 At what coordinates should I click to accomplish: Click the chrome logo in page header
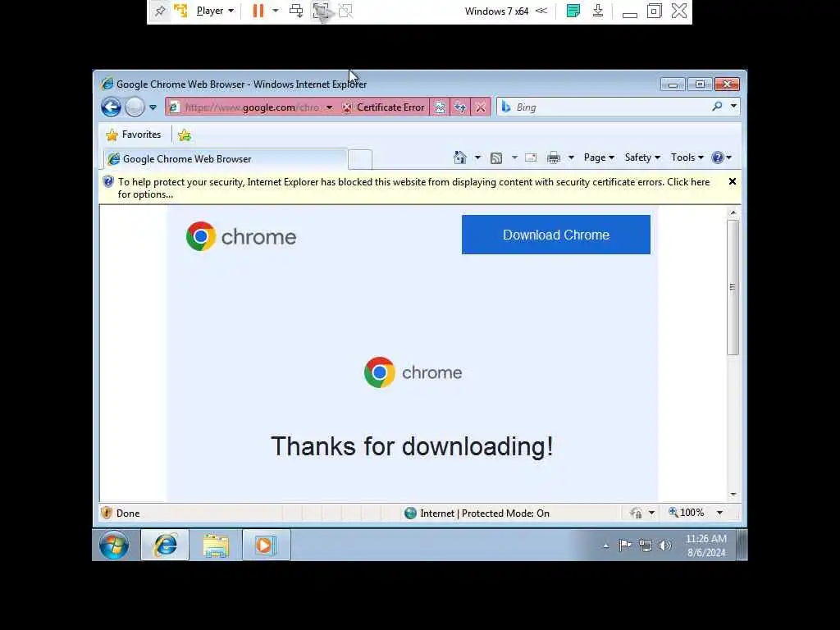pyautogui.click(x=241, y=236)
